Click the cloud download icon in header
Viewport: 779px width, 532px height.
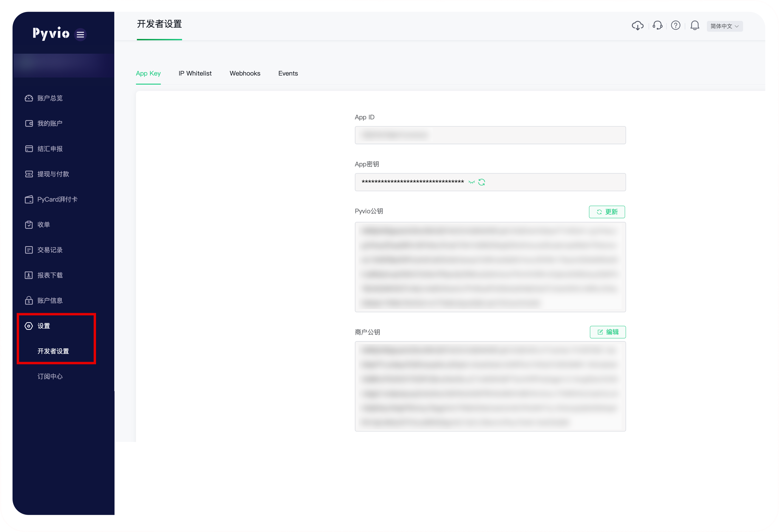tap(637, 26)
